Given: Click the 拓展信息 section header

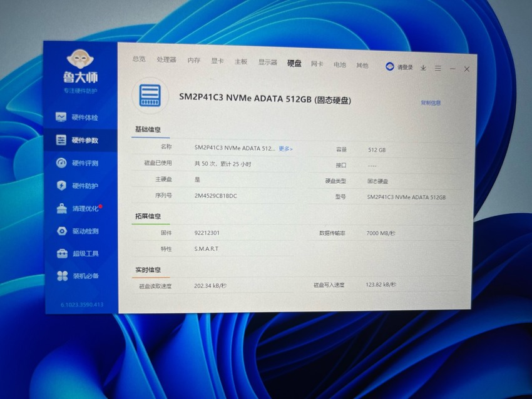Looking at the screenshot, I should pos(148,216).
